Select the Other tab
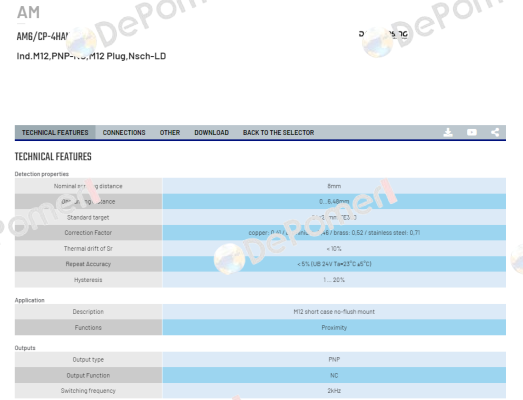This screenshot has width=523, height=400. coord(170,132)
